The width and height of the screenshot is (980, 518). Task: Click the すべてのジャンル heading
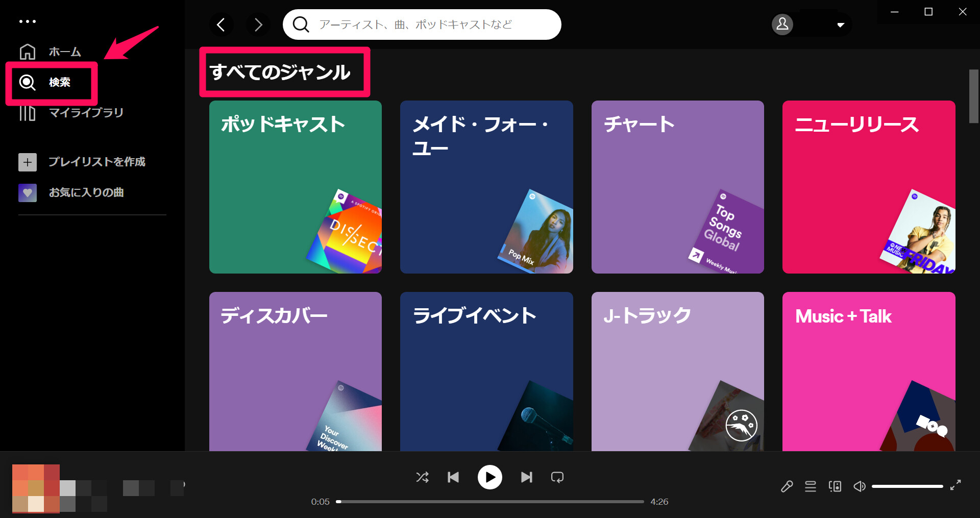coord(280,72)
